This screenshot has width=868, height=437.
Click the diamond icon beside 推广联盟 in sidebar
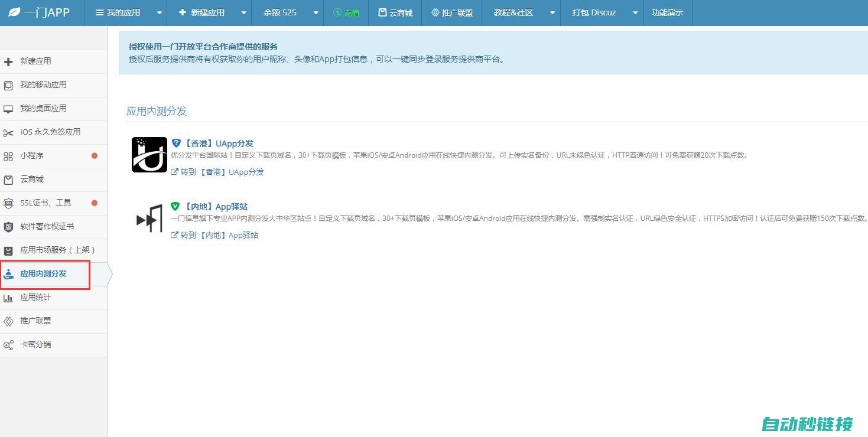pyautogui.click(x=8, y=321)
